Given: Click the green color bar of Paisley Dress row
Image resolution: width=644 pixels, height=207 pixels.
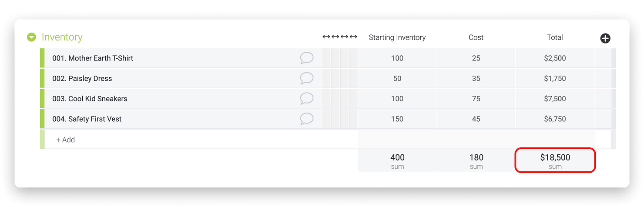Looking at the screenshot, I should coord(42,78).
